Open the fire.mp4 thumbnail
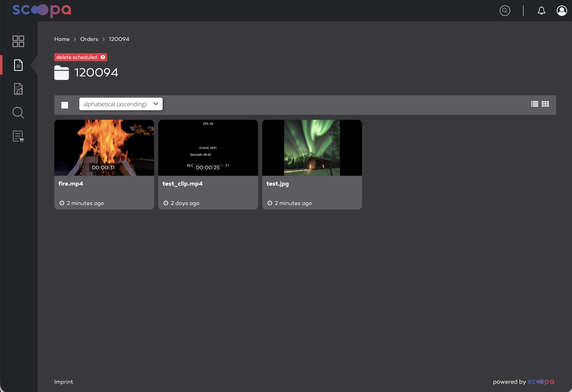 tap(104, 148)
